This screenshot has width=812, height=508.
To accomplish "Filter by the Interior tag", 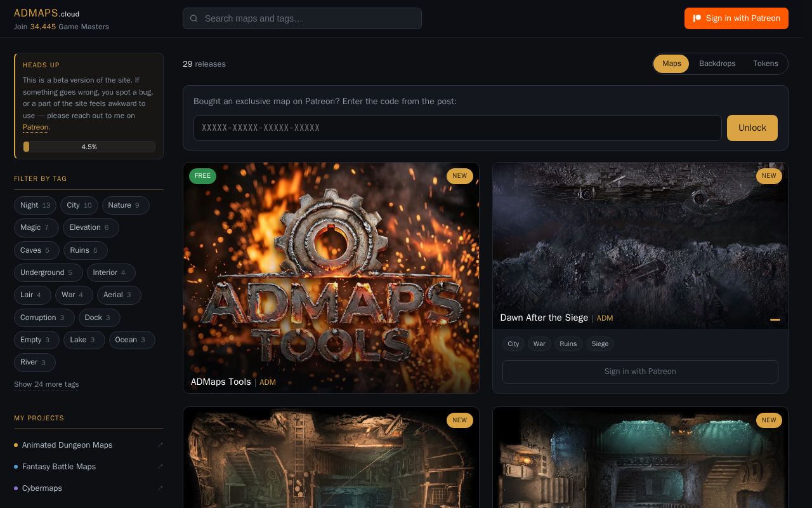I will coord(111,272).
